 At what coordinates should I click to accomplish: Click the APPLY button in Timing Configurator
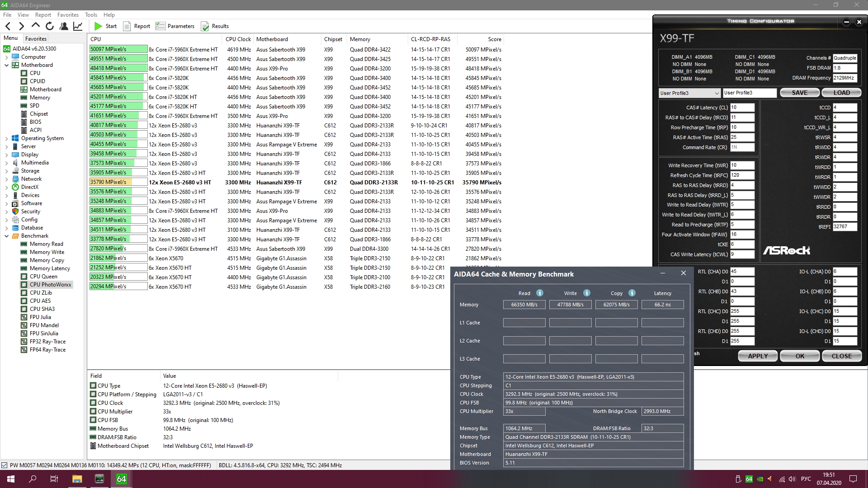click(x=758, y=356)
